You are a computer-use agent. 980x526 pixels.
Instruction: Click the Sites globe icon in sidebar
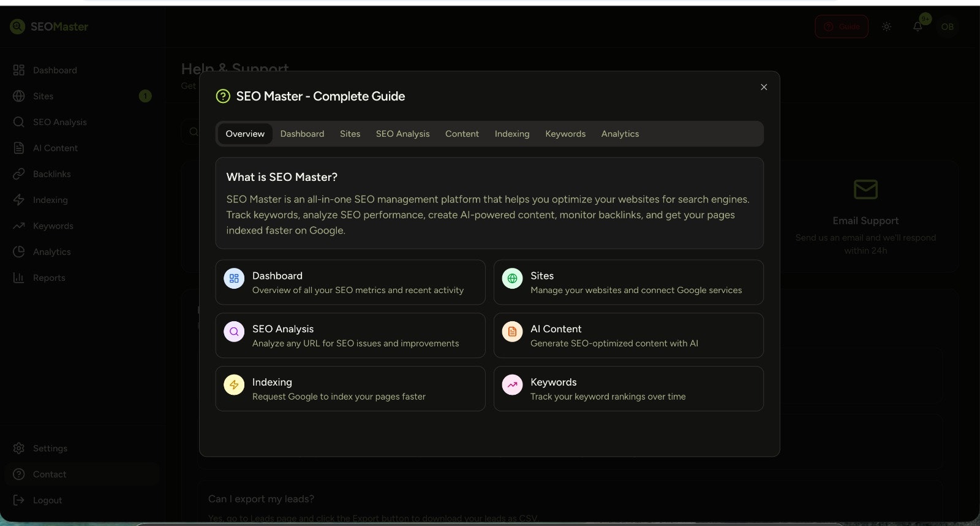click(19, 96)
